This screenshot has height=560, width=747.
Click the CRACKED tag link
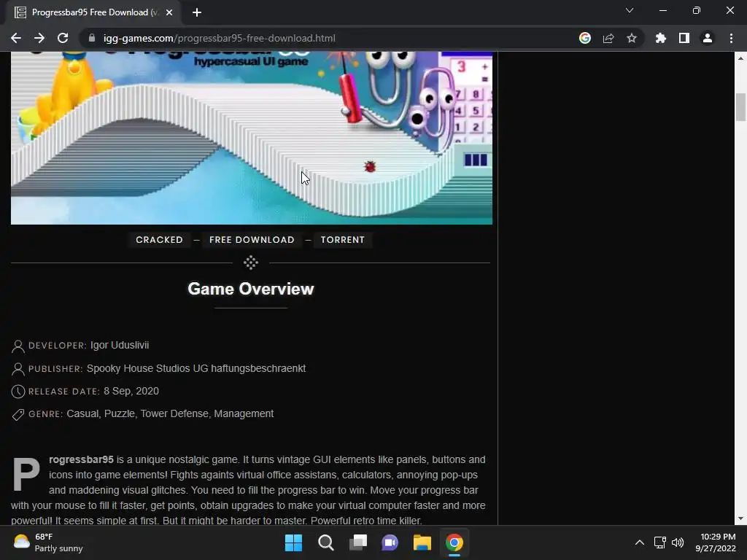159,239
